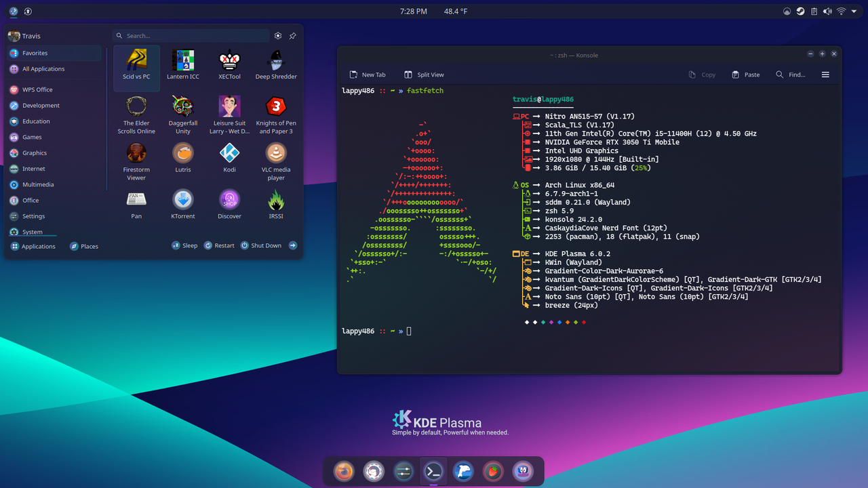Screen dimensions: 868x488
Task: Start The Elder Scrolls Online
Action: [x=136, y=115]
